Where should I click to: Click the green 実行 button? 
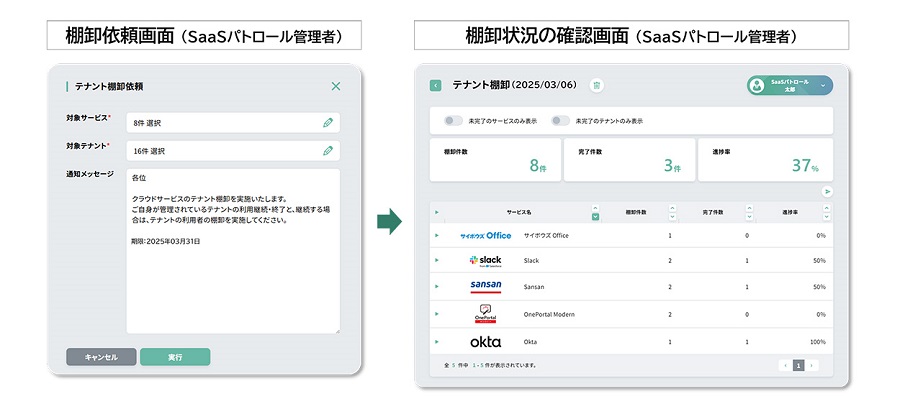[x=175, y=357]
